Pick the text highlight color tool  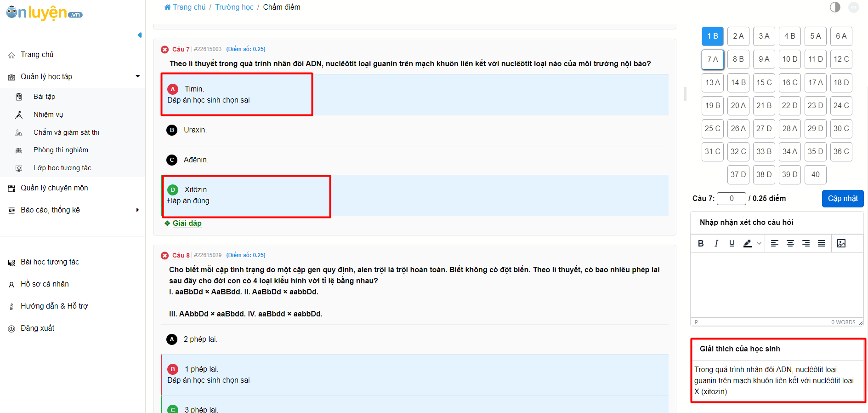(748, 243)
